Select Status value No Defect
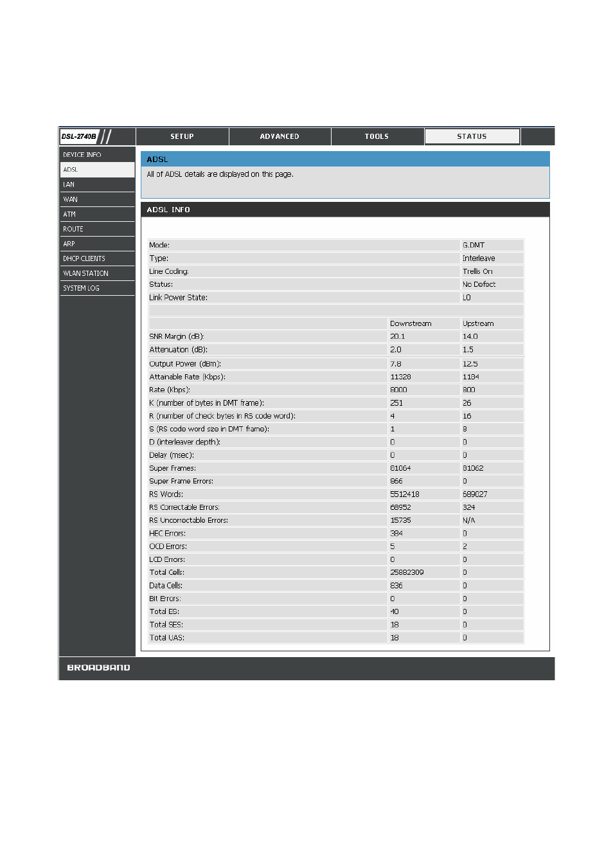Viewport: 613px width, 868px height. pos(479,284)
